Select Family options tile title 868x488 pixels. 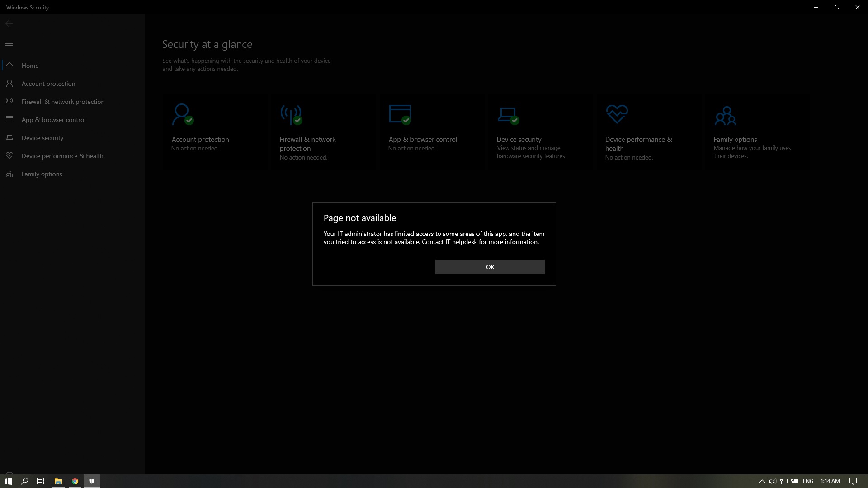pos(735,140)
